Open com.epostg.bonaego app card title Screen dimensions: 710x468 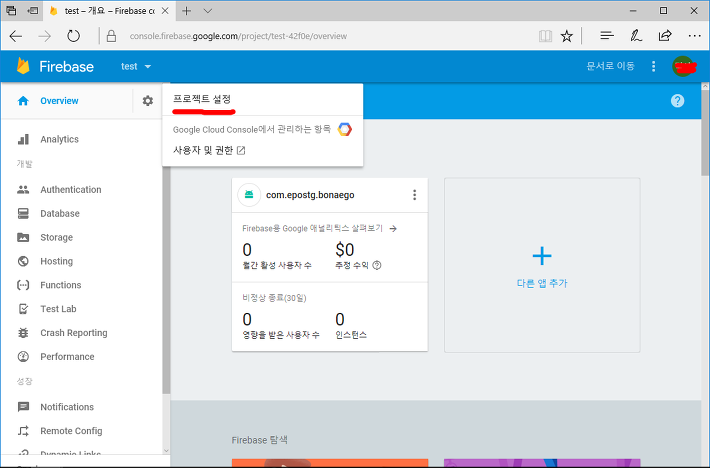[310, 195]
